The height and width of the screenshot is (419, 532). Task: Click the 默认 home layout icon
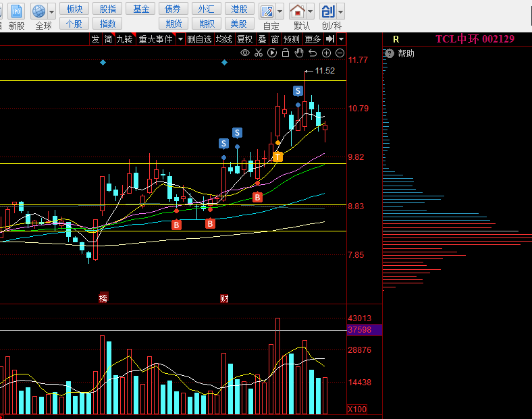(x=298, y=11)
